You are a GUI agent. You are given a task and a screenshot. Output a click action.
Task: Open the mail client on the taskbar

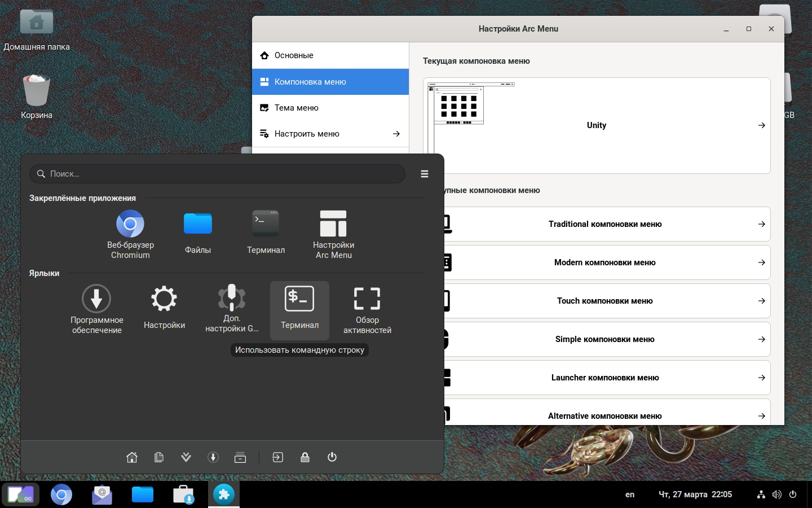click(x=102, y=495)
